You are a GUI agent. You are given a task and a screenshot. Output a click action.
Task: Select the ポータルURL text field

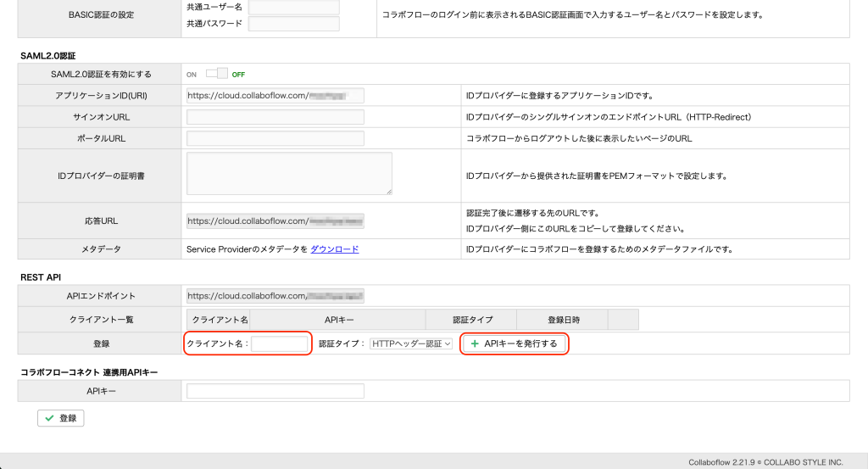click(x=275, y=138)
